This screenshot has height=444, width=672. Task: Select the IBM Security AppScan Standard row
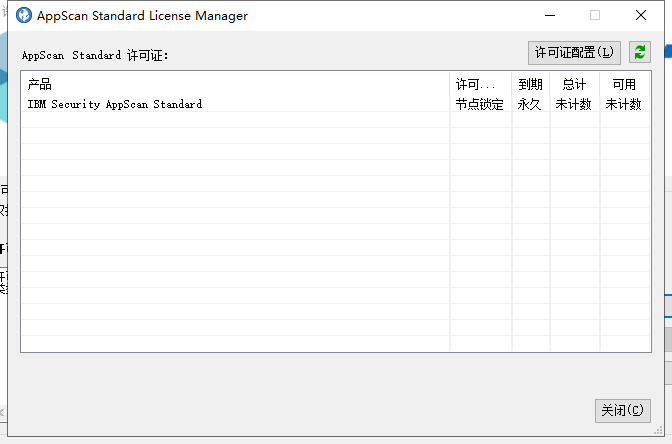tap(114, 104)
